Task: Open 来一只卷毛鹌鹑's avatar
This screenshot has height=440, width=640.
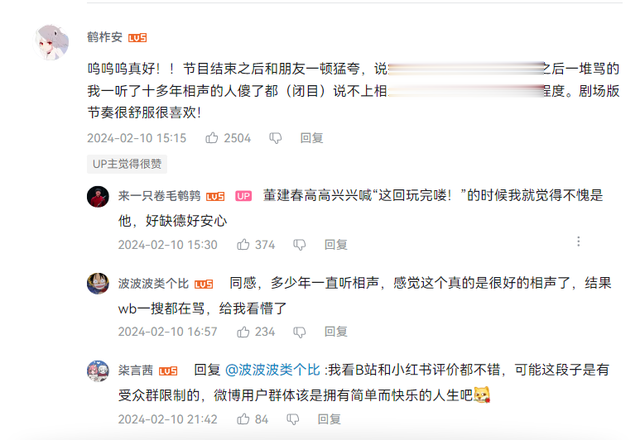Action: 98,197
